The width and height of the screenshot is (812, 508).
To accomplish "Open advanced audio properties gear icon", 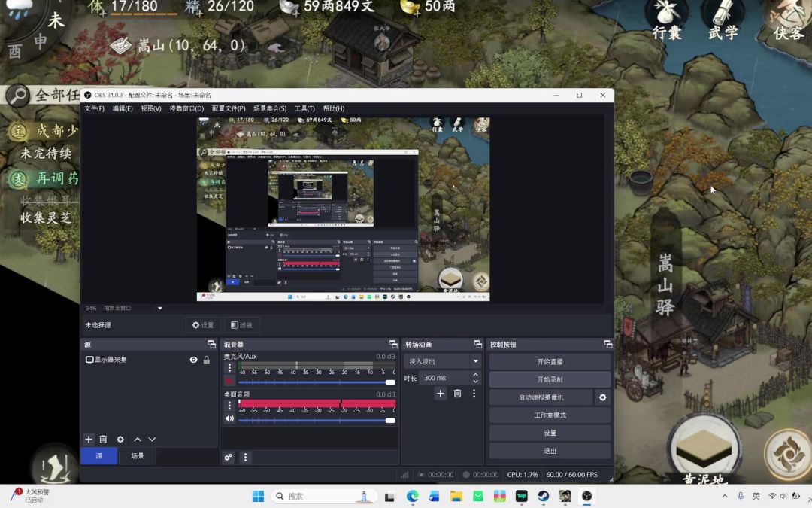I will (229, 457).
